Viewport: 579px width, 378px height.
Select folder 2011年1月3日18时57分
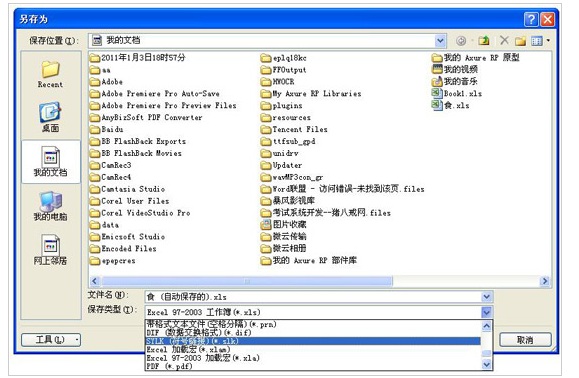coord(137,58)
